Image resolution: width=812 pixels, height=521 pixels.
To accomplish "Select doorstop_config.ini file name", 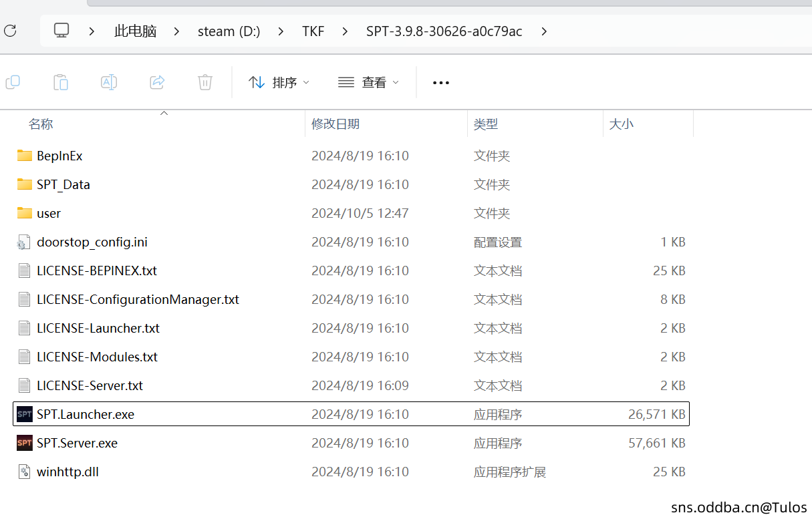I will pos(92,242).
